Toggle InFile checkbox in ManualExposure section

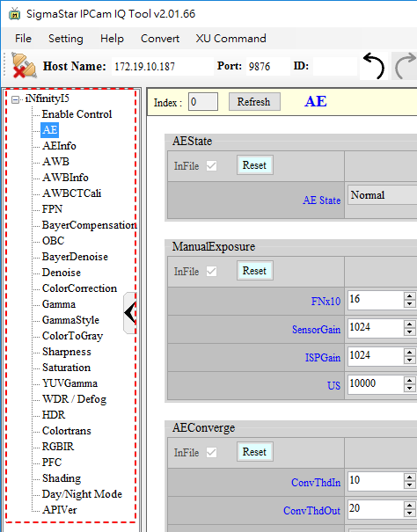(x=211, y=272)
